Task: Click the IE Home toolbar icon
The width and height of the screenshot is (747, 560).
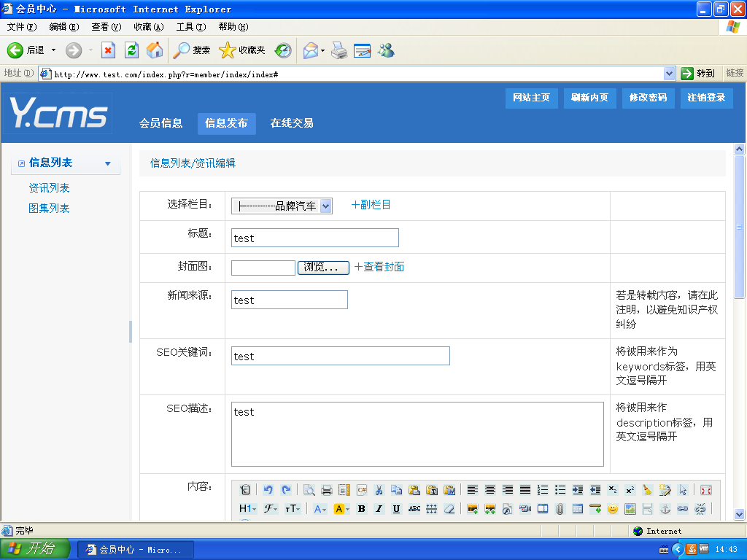Action: click(155, 50)
